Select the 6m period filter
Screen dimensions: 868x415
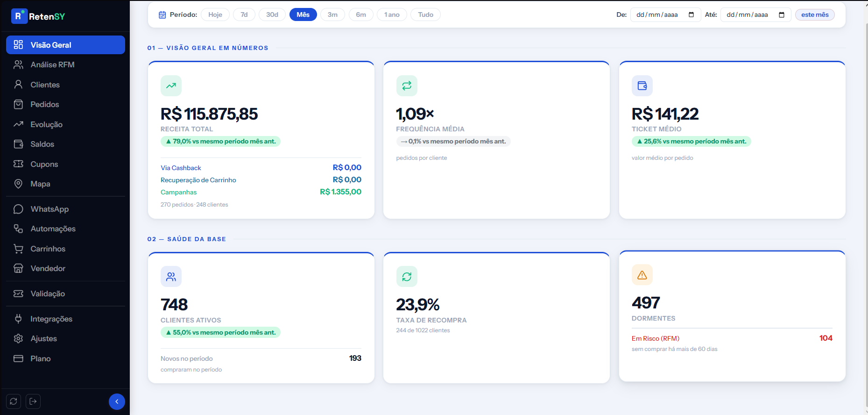361,14
